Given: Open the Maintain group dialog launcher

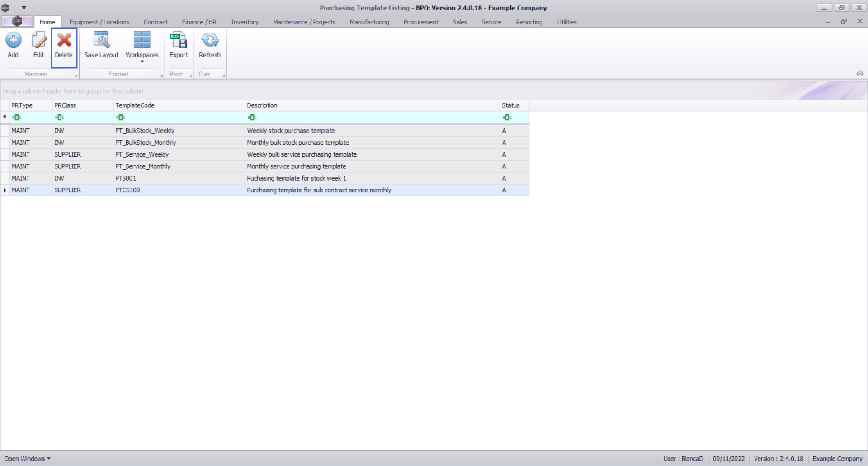Looking at the screenshot, I should pyautogui.click(x=76, y=76).
